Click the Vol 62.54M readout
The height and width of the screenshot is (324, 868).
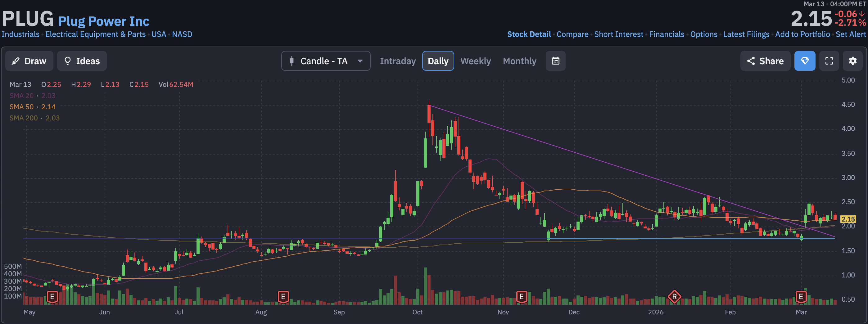pos(176,84)
